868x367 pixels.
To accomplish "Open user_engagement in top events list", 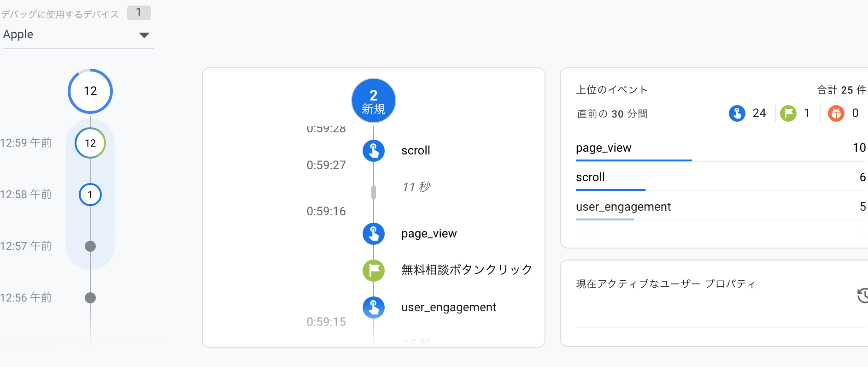I will 623,207.
